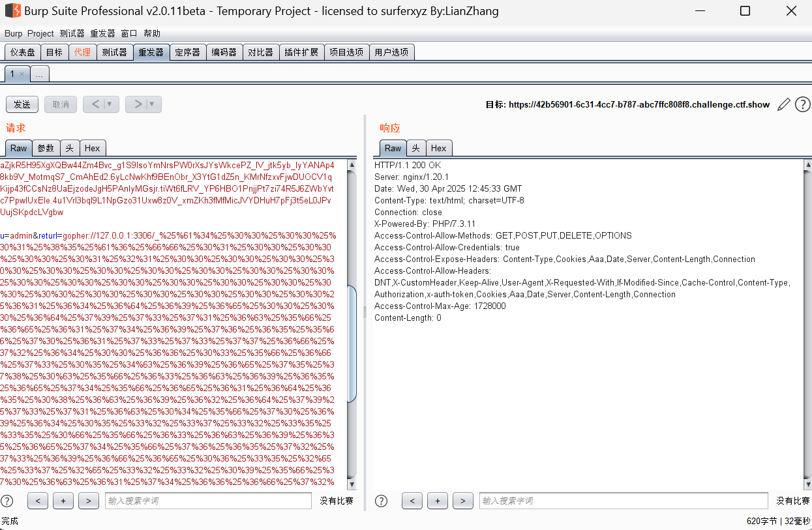Select response Raw view tab
This screenshot has height=530, width=812.
coord(393,148)
